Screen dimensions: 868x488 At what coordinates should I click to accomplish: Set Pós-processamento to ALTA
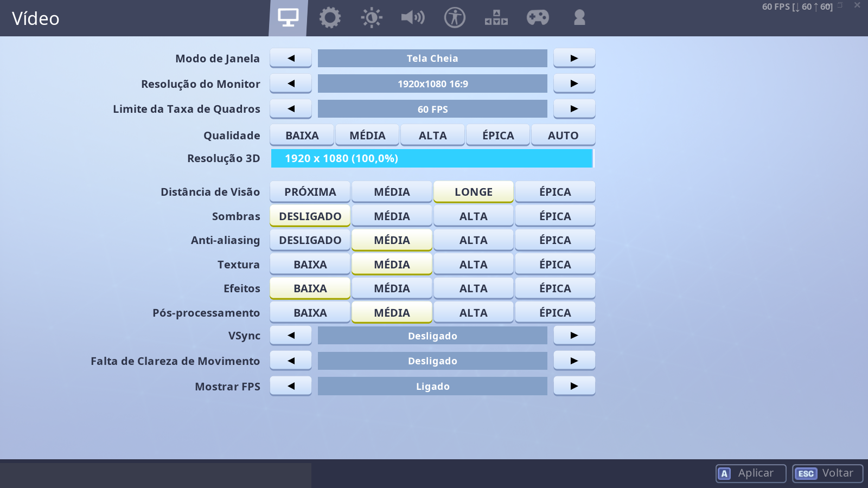click(x=474, y=312)
